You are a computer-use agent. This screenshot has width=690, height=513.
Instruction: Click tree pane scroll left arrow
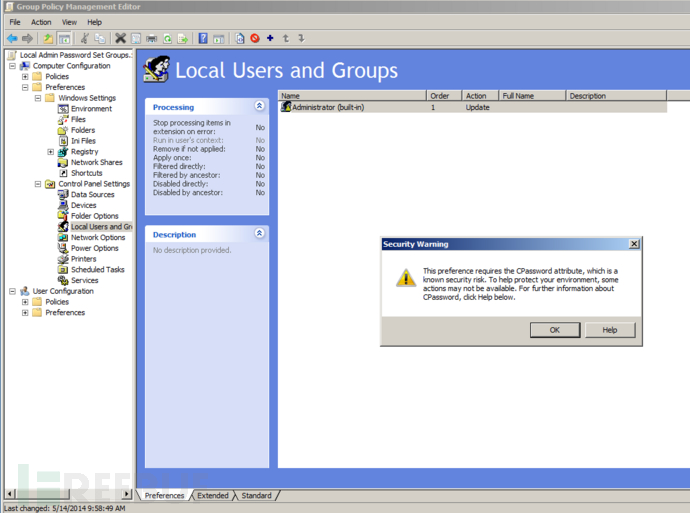click(x=9, y=494)
